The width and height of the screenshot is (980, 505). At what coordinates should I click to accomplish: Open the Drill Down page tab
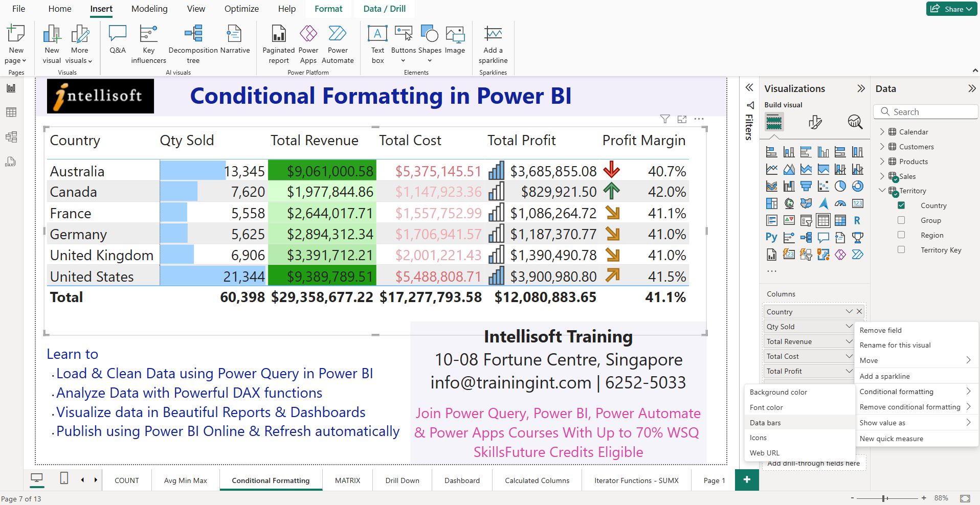(x=403, y=480)
